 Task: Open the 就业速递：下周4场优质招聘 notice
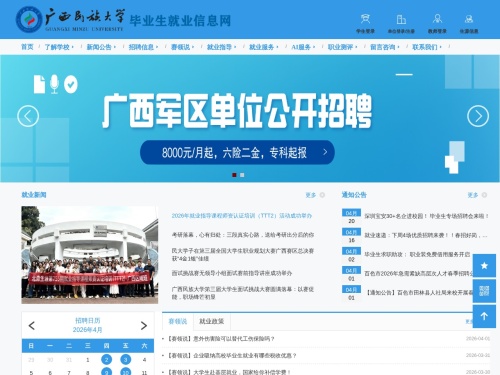426,235
